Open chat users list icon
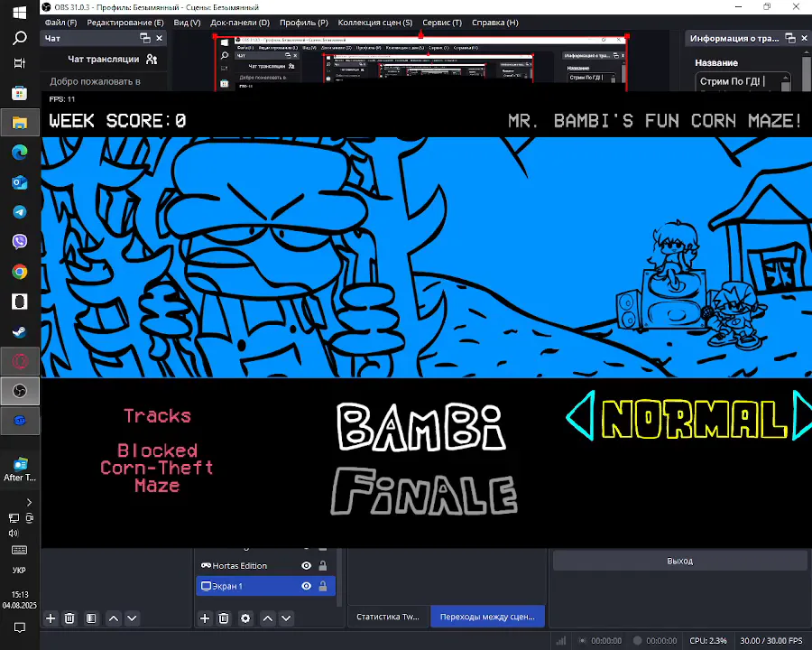 click(152, 59)
